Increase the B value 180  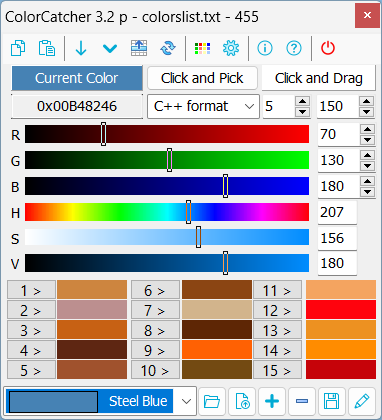pos(368,181)
